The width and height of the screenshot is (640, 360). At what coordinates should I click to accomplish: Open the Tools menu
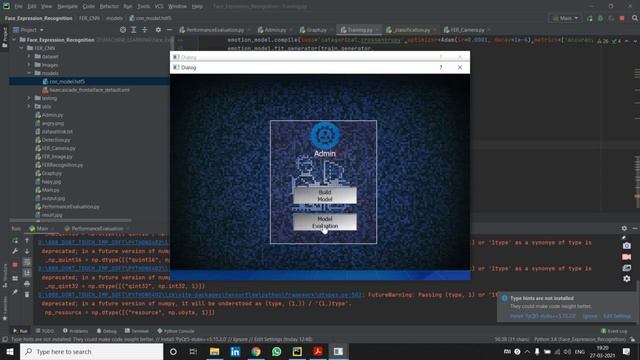pyautogui.click(x=143, y=7)
